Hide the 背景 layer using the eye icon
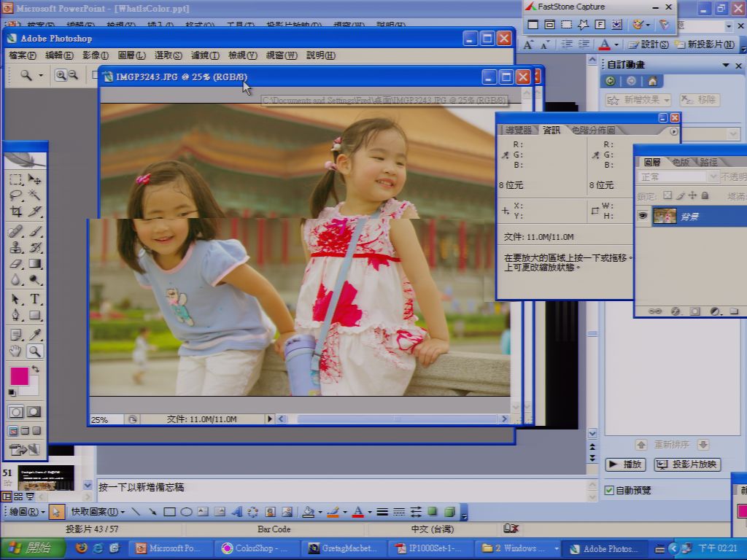This screenshot has height=560, width=747. (643, 216)
